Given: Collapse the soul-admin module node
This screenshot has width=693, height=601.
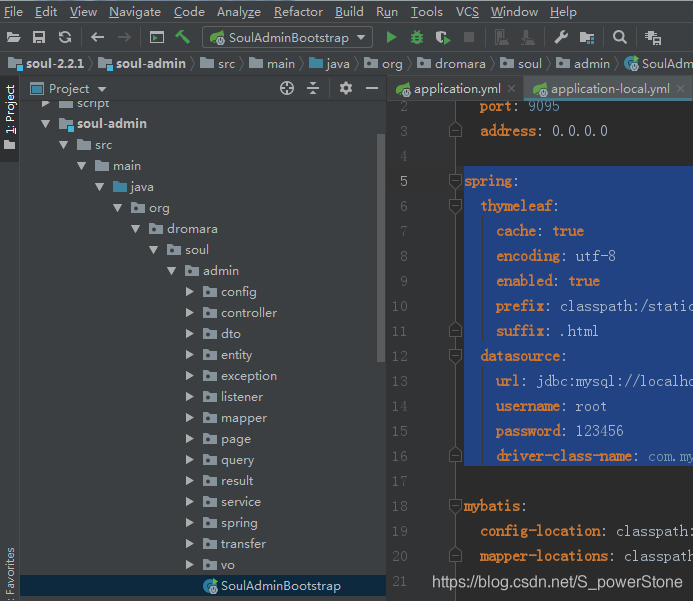Looking at the screenshot, I should coord(45,124).
